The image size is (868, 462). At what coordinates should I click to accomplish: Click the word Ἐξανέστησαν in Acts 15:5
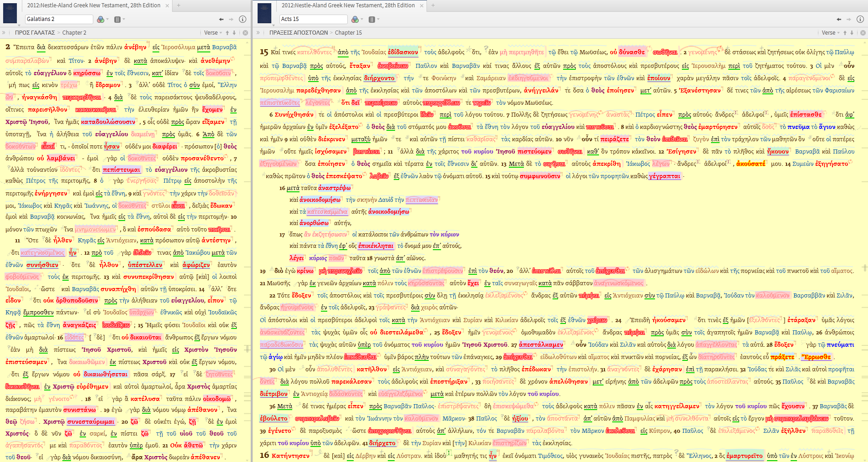coord(700,90)
